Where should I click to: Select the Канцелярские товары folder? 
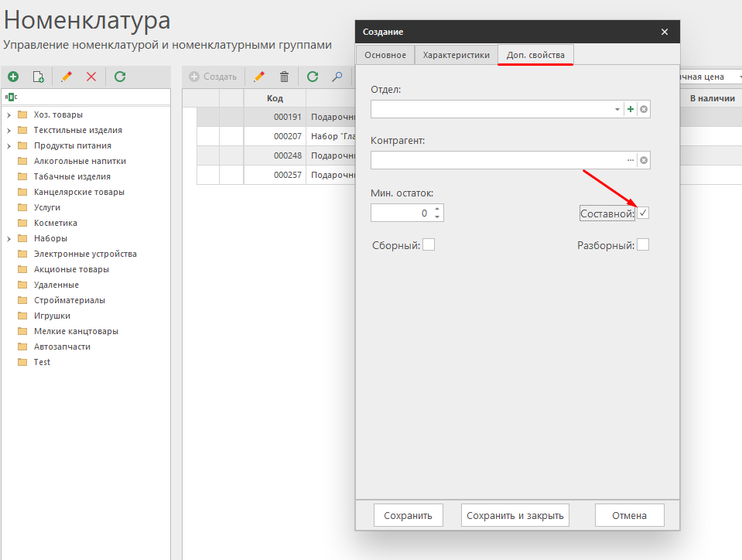coord(79,192)
